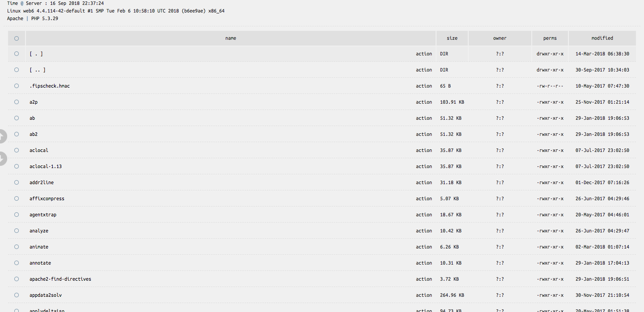Click the analyze file link
644x312 pixels.
pos(39,231)
